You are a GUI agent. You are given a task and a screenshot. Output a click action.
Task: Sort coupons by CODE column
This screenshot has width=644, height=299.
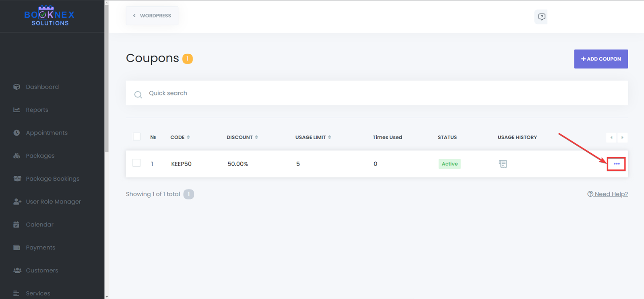pyautogui.click(x=180, y=137)
